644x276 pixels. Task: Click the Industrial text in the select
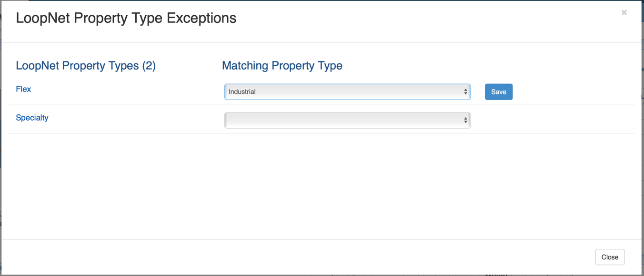click(x=242, y=92)
